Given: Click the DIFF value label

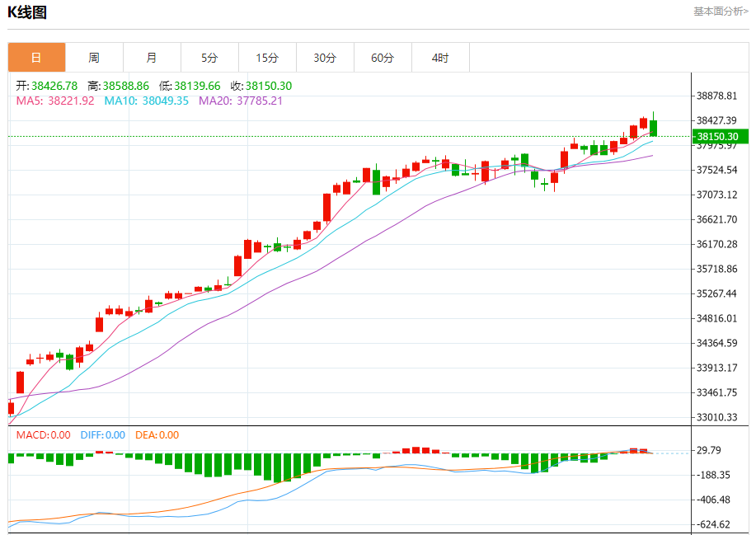Looking at the screenshot, I should [x=103, y=435].
